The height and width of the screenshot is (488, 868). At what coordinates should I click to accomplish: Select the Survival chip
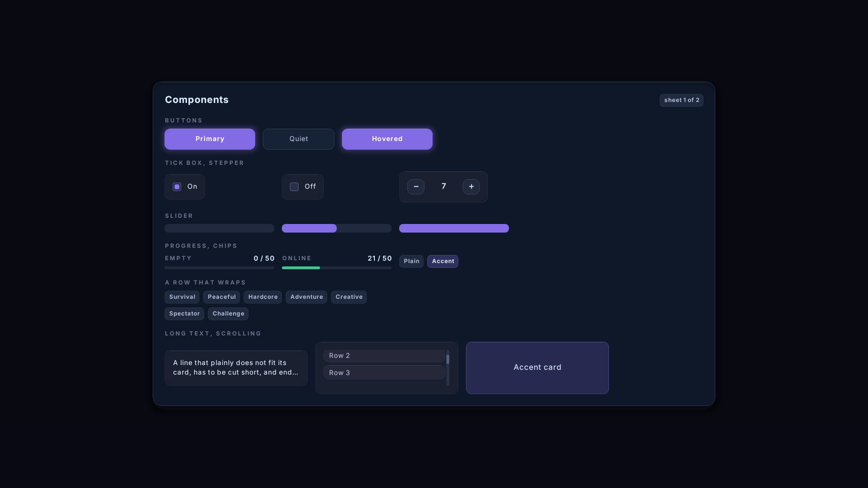(182, 297)
